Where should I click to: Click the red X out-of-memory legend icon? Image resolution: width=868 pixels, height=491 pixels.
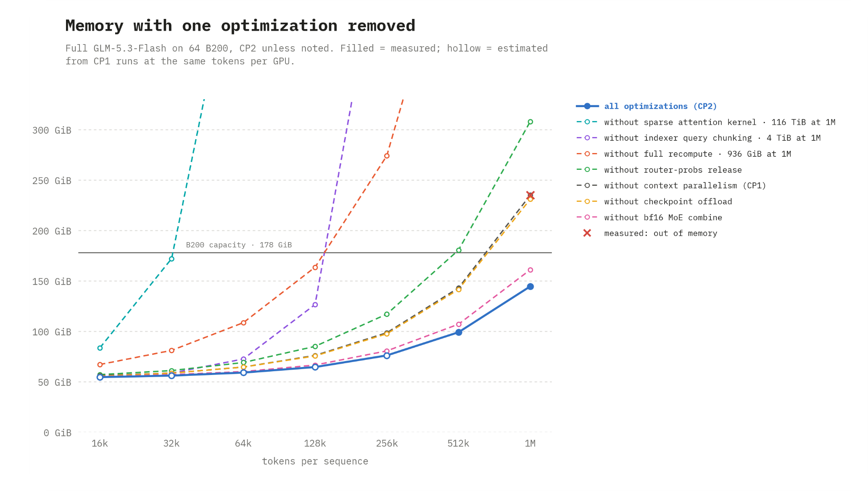pyautogui.click(x=587, y=233)
